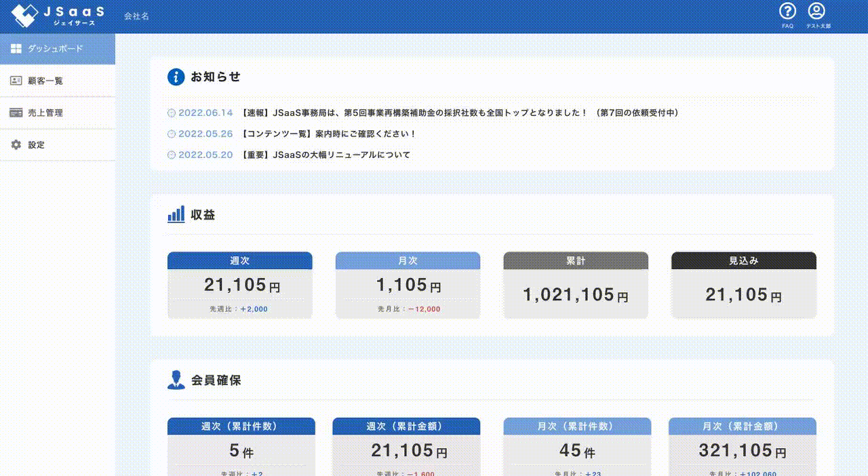The width and height of the screenshot is (868, 476).
Task: Click the 設定 gear icon
Action: 16,145
